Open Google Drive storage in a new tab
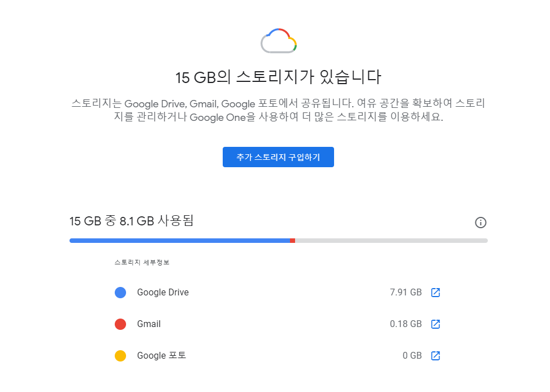The width and height of the screenshot is (550, 392). pyautogui.click(x=435, y=293)
